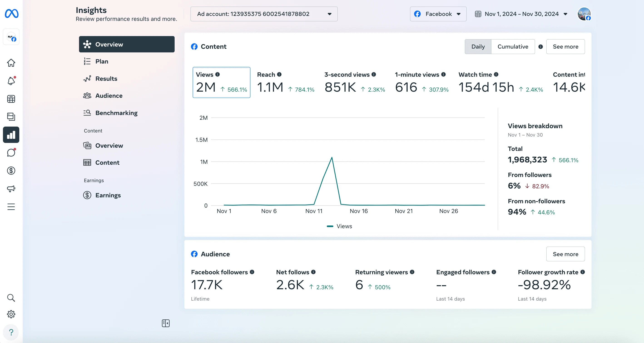The height and width of the screenshot is (343, 644).
Task: Click info icon beside Watch time
Action: point(496,74)
